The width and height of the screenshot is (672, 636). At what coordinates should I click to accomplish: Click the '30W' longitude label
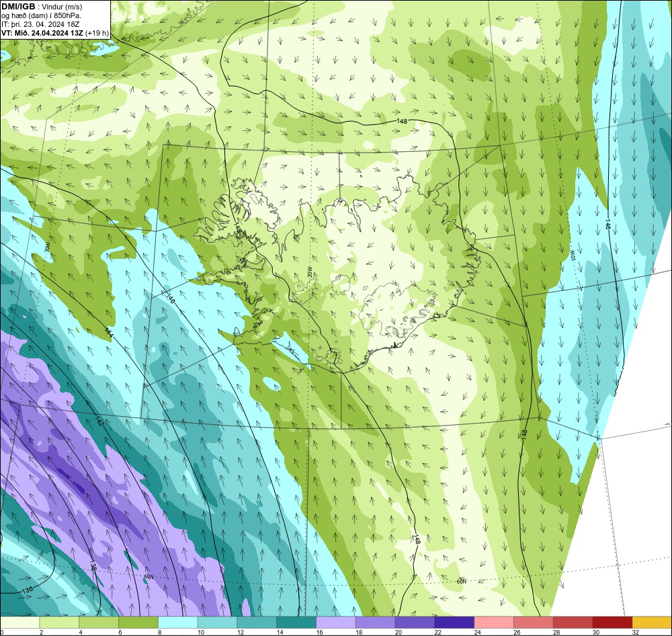point(47,249)
